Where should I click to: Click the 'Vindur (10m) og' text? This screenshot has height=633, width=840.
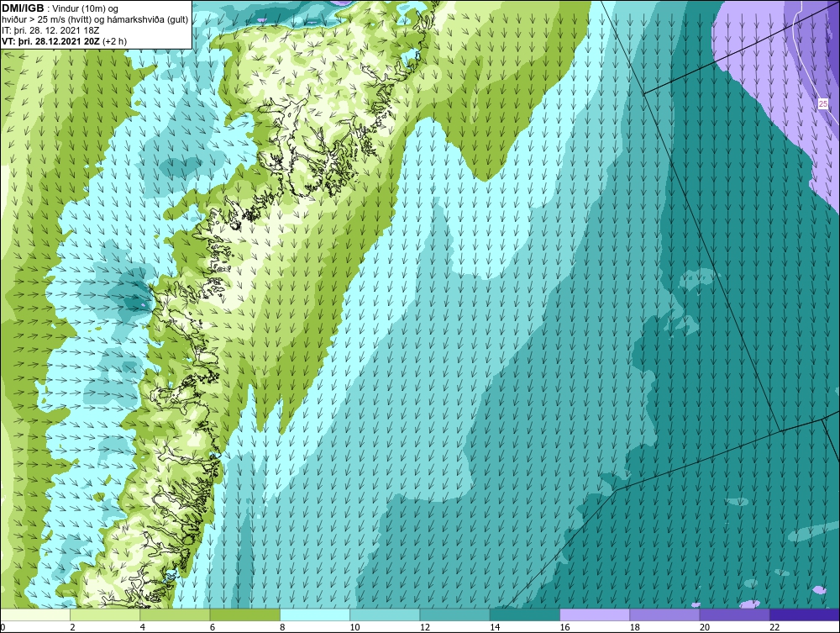click(85, 8)
